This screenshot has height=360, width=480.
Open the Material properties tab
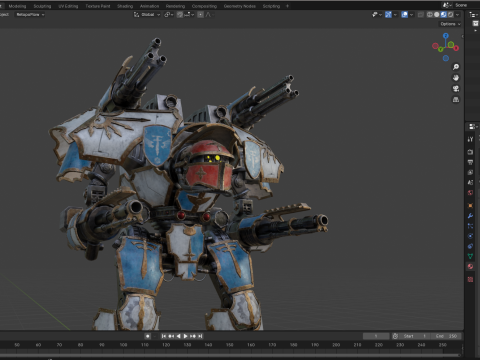(470, 266)
